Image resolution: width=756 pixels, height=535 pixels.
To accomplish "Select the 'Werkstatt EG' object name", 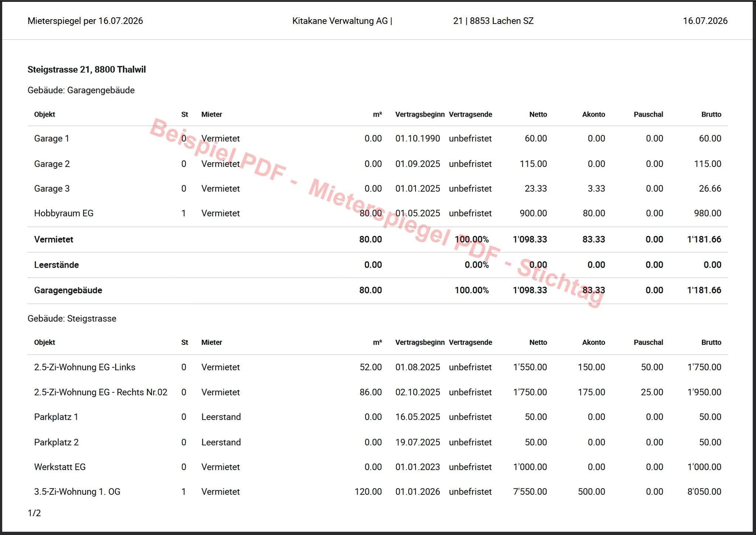I will pos(60,467).
